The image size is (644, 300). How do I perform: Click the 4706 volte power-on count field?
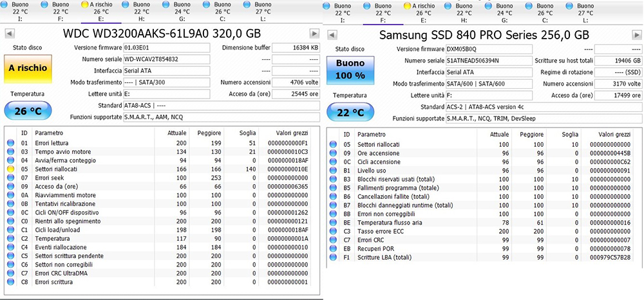click(x=296, y=82)
